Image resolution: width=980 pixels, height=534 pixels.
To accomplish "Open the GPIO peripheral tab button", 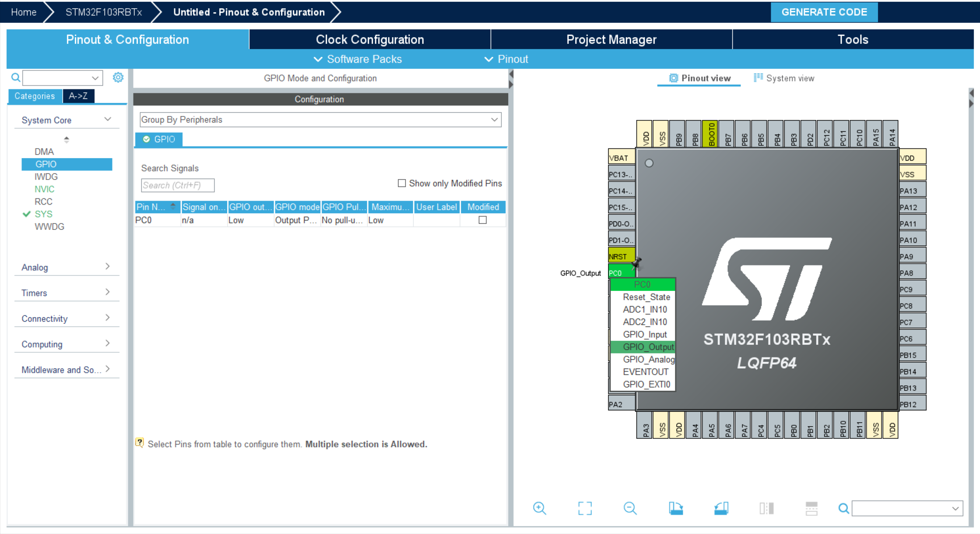I will point(159,139).
